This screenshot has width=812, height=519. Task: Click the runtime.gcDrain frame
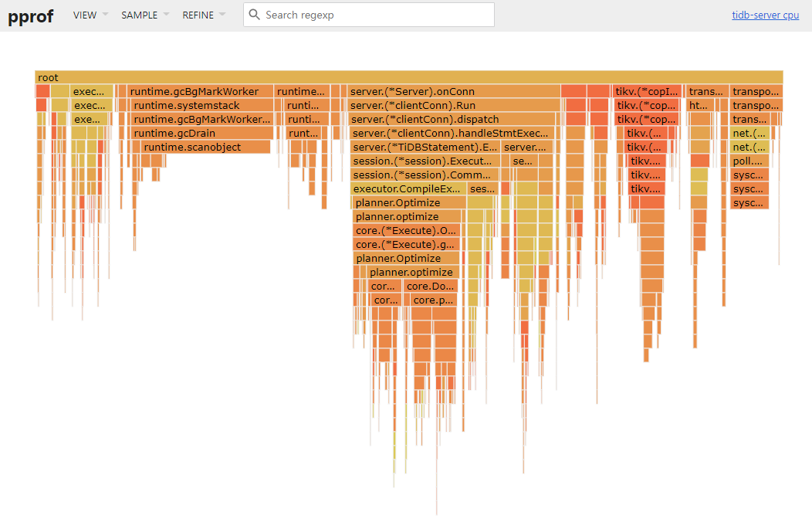point(201,133)
